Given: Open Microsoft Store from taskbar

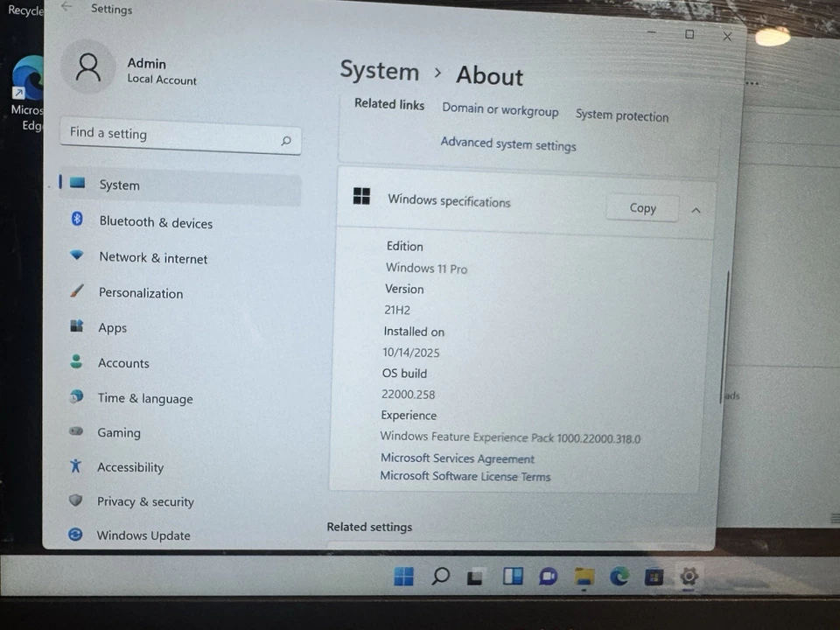Looking at the screenshot, I should tap(654, 577).
